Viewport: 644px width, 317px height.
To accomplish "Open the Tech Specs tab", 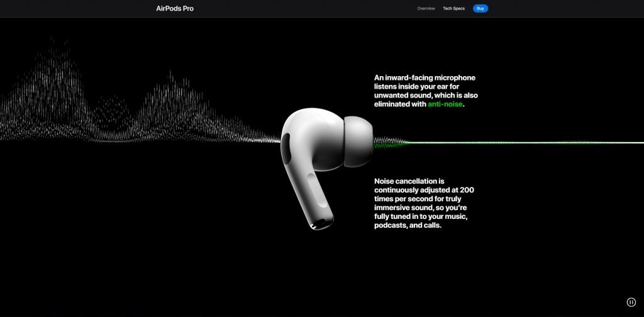I will (453, 9).
